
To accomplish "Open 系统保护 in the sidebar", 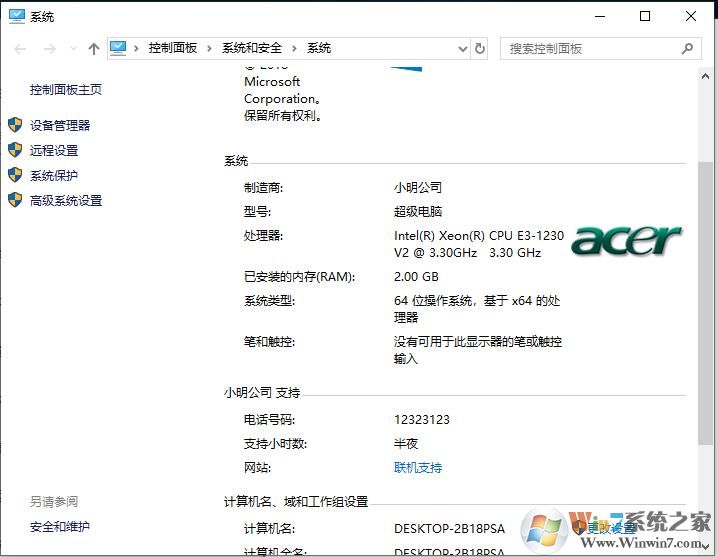I will click(54, 175).
